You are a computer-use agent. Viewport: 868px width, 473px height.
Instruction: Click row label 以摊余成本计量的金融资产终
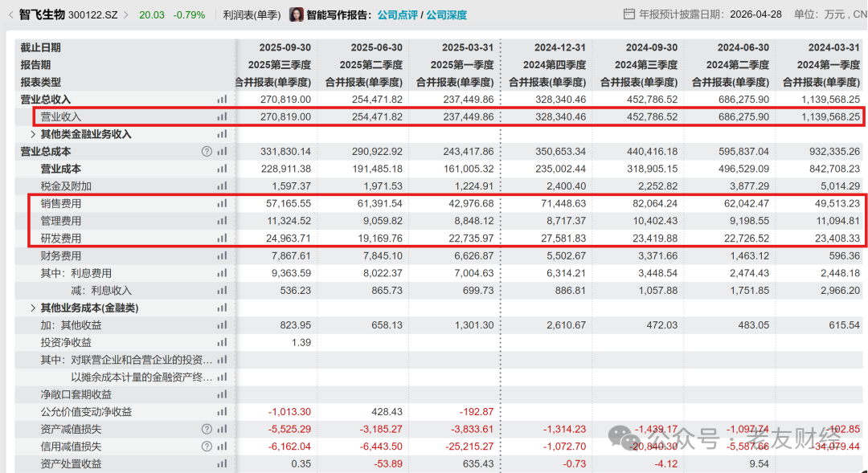pyautogui.click(x=141, y=377)
